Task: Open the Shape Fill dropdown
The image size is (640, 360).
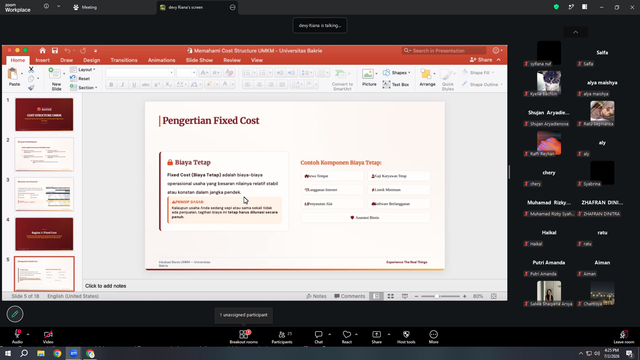Action: click(x=478, y=73)
